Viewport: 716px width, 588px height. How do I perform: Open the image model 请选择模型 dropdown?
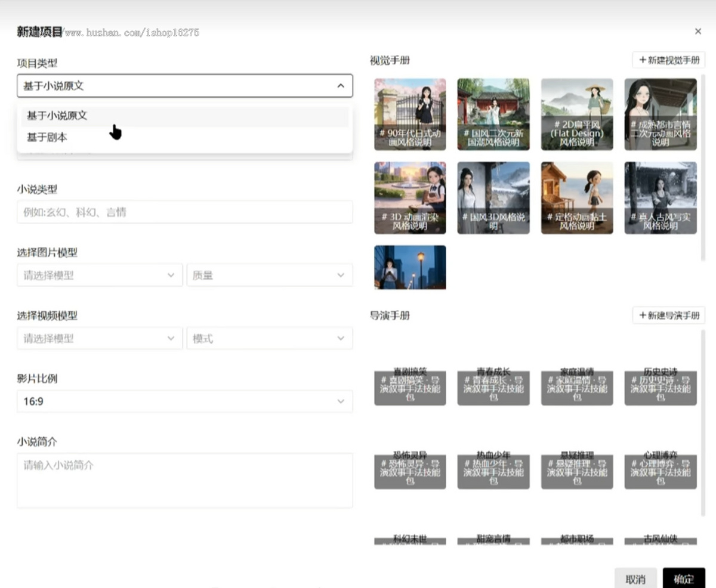coord(100,276)
